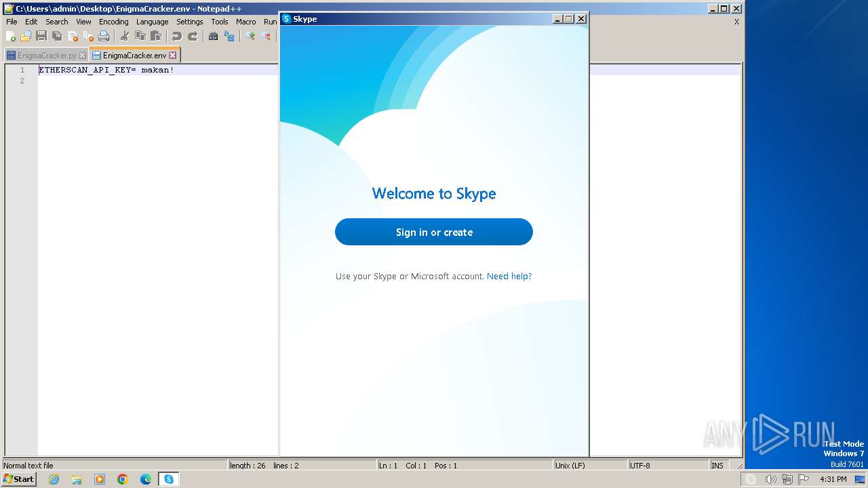Close current document via toolbar icon

click(73, 36)
